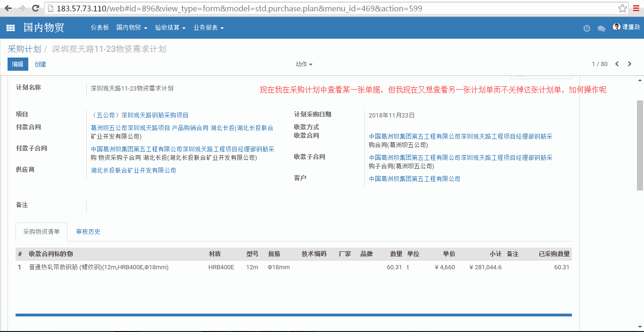Go to next record arrow
Image resolution: width=644 pixels, height=332 pixels.
tap(629, 64)
